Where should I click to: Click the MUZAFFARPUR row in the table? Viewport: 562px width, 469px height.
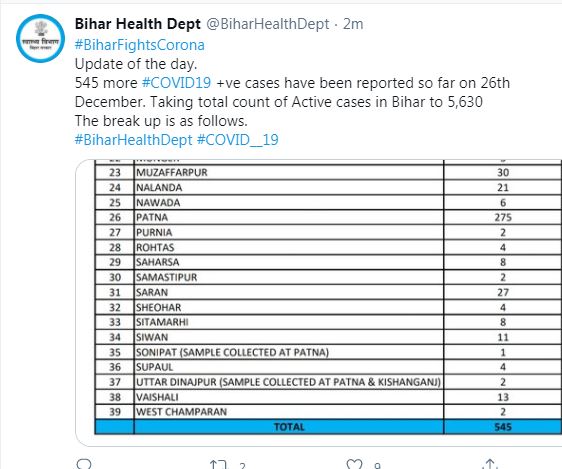tap(328, 173)
